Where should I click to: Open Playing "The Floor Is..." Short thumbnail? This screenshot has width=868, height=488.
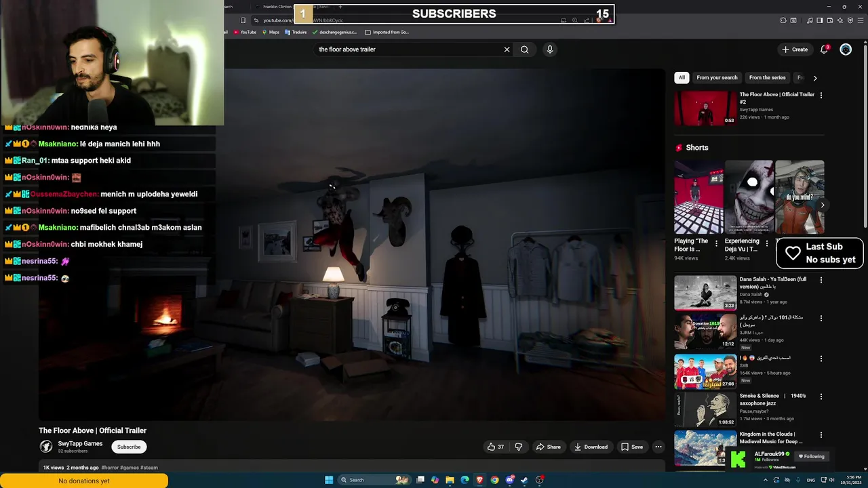pos(698,197)
